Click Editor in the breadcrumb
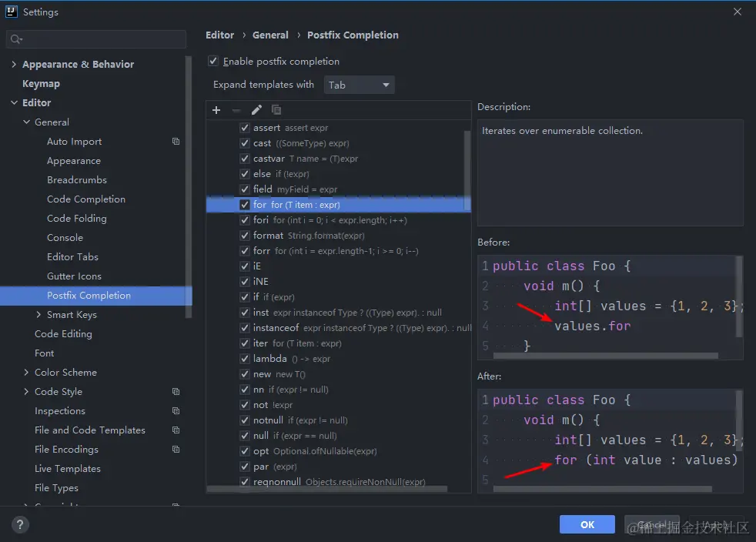The width and height of the screenshot is (756, 542). [220, 35]
